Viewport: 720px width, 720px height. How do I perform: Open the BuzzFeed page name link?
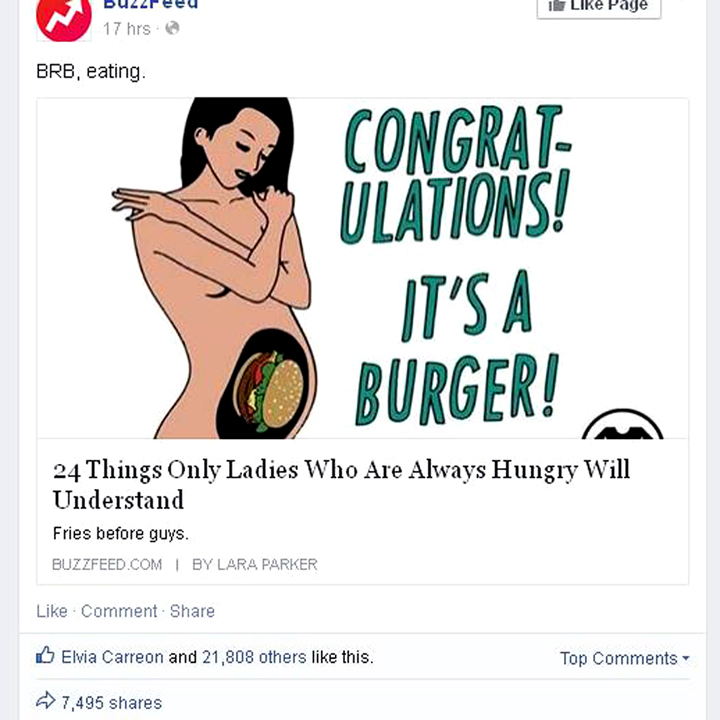[x=151, y=5]
